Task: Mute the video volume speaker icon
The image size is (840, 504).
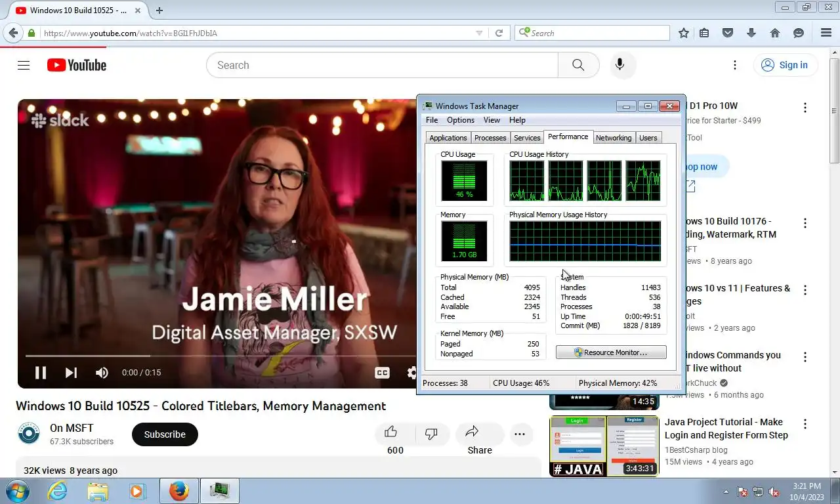Action: click(x=102, y=373)
